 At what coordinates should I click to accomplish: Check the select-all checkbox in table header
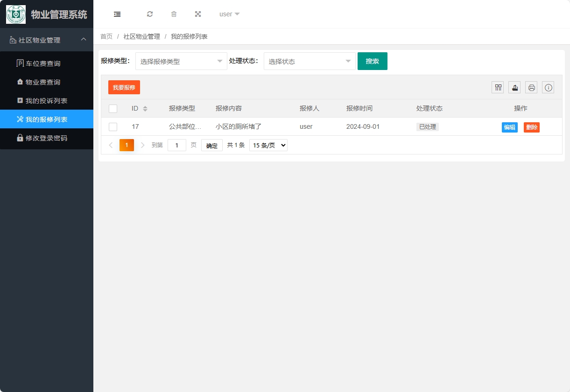click(113, 108)
